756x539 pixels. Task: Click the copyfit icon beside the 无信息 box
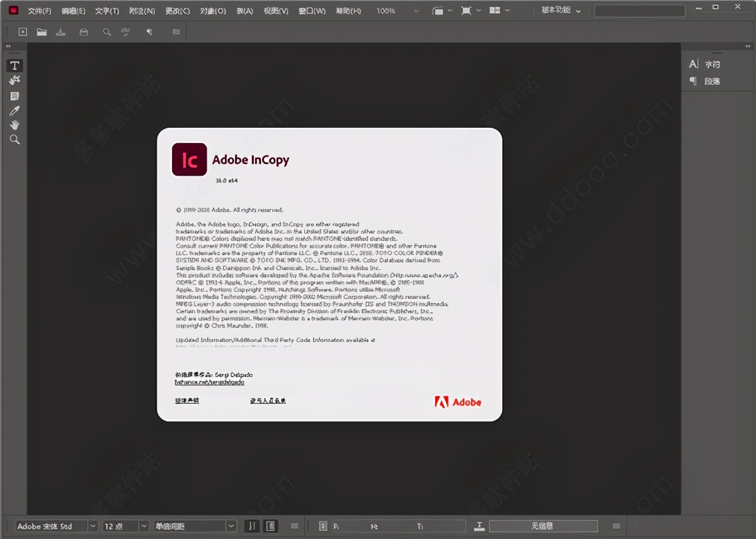(x=479, y=526)
